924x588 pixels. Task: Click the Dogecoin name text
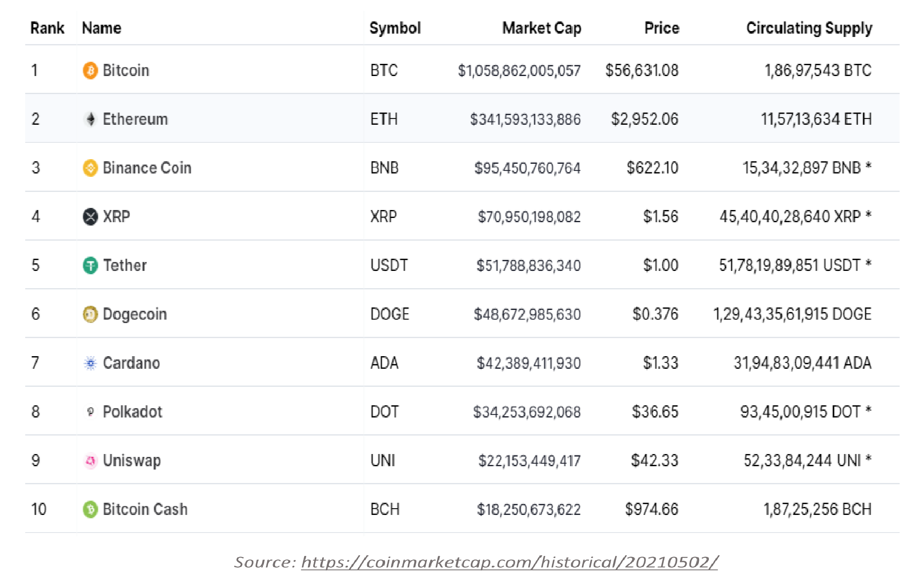(134, 314)
